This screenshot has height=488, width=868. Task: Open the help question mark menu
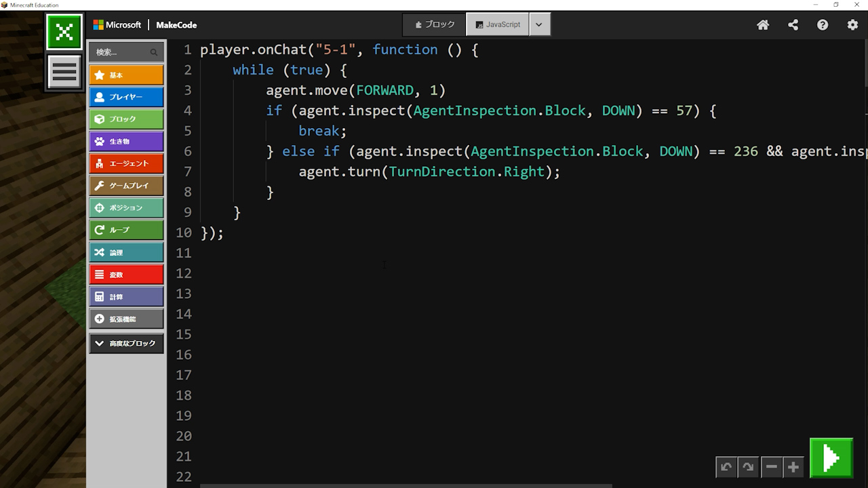823,25
